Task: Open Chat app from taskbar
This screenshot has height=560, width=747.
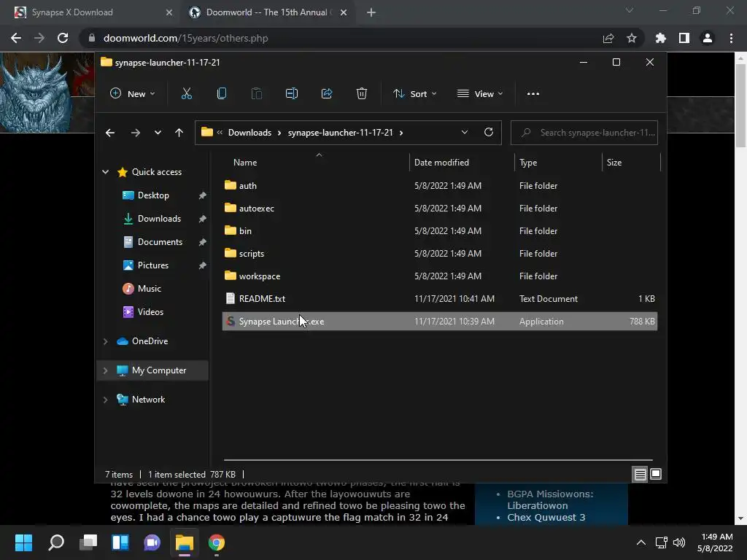Action: [152, 542]
